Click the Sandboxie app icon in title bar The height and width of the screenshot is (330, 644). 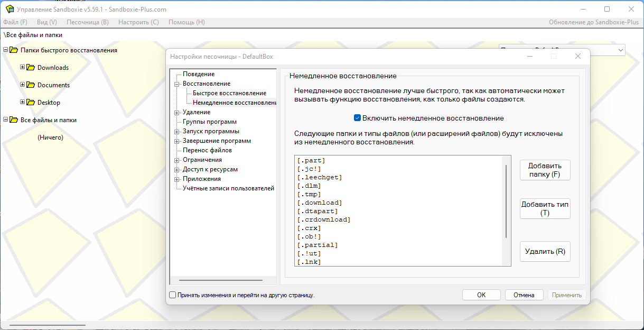point(9,9)
